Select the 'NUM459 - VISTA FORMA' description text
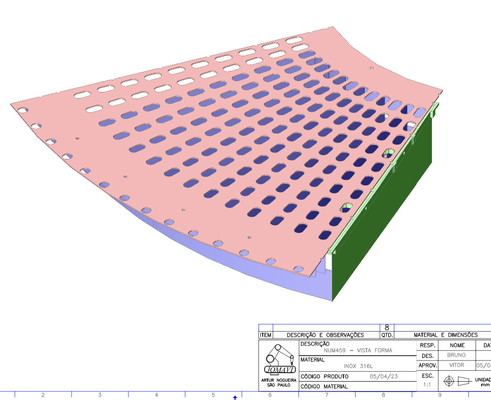This screenshot has width=491, height=400. (x=358, y=350)
